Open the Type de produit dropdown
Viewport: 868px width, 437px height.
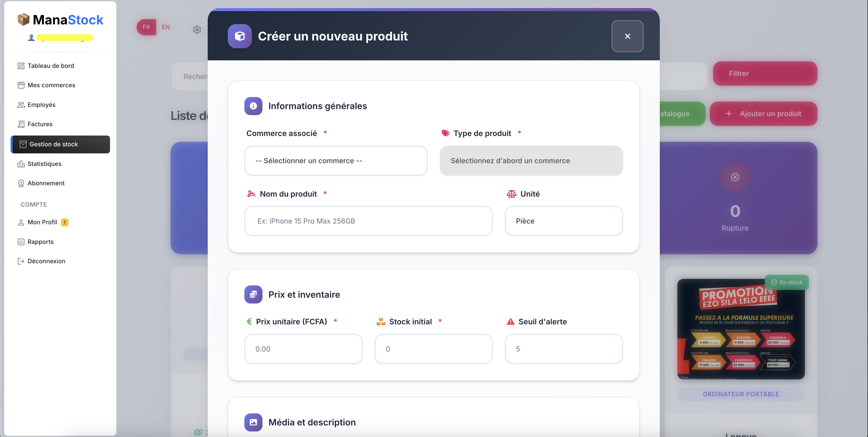531,161
